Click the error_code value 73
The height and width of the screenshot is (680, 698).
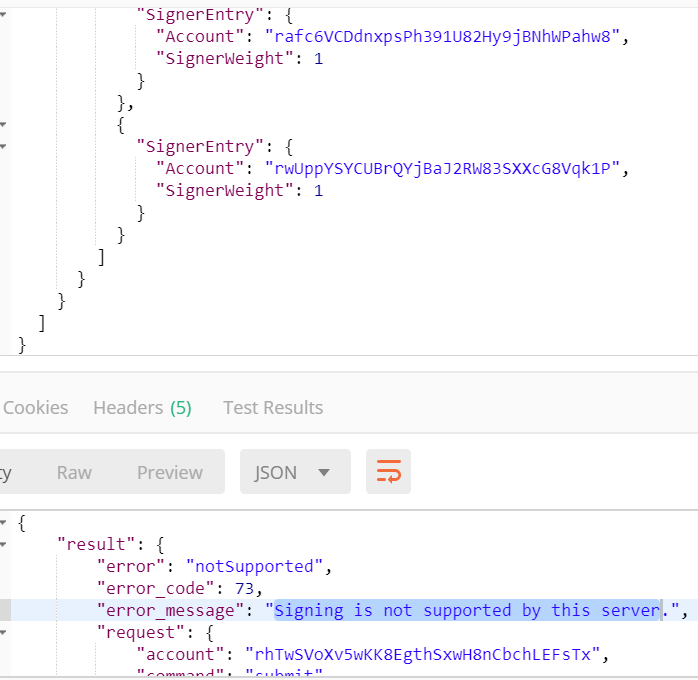tap(244, 588)
